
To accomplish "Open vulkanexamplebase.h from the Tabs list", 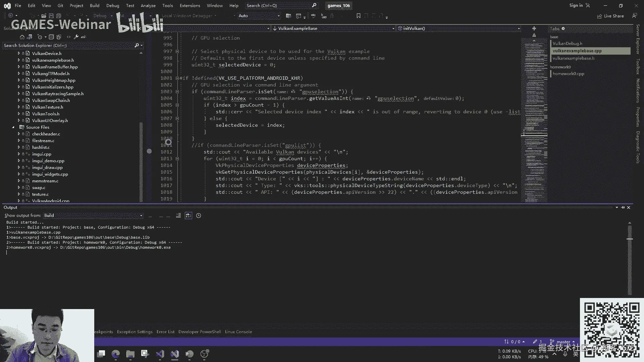I will click(573, 58).
